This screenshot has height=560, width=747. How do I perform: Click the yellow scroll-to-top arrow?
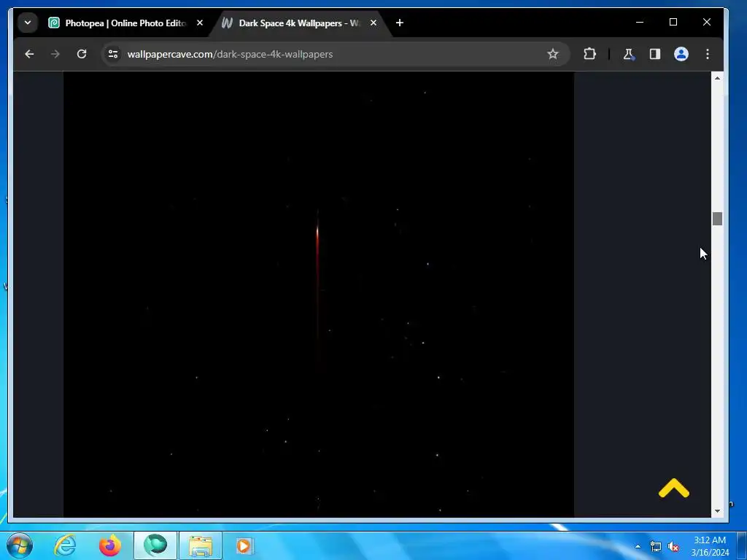pyautogui.click(x=673, y=488)
